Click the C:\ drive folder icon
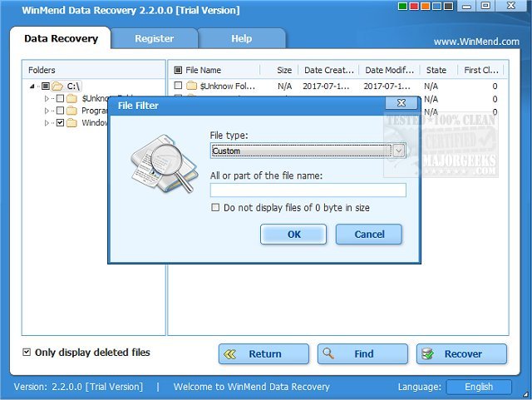Image resolution: width=532 pixels, height=400 pixels. click(x=57, y=86)
